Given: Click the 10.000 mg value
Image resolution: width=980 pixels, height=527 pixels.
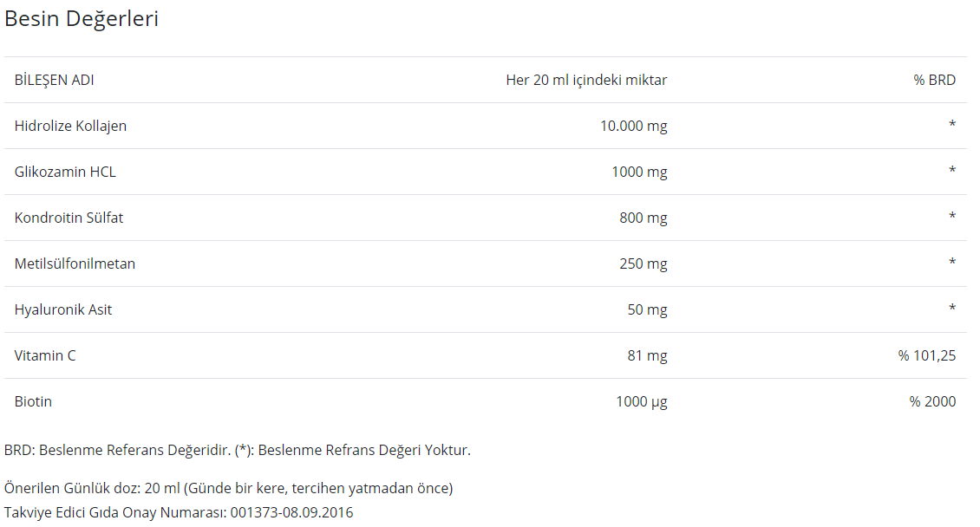Looking at the screenshot, I should [634, 127].
